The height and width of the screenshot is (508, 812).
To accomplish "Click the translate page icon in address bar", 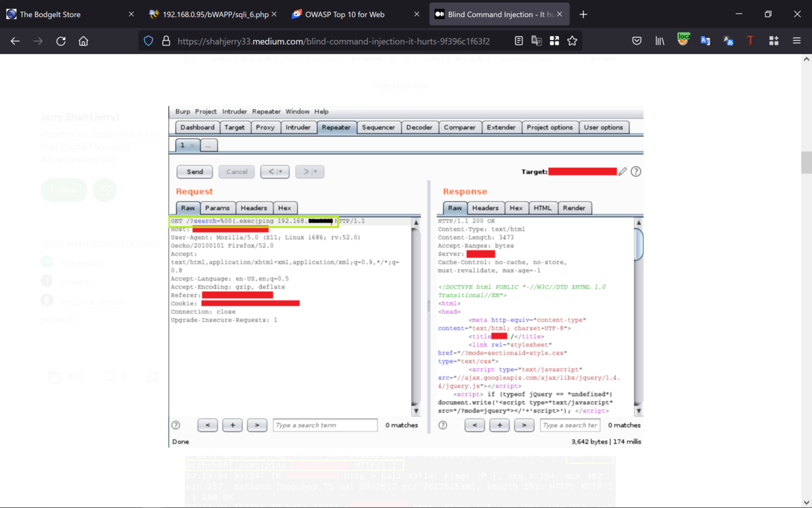I will click(x=537, y=41).
